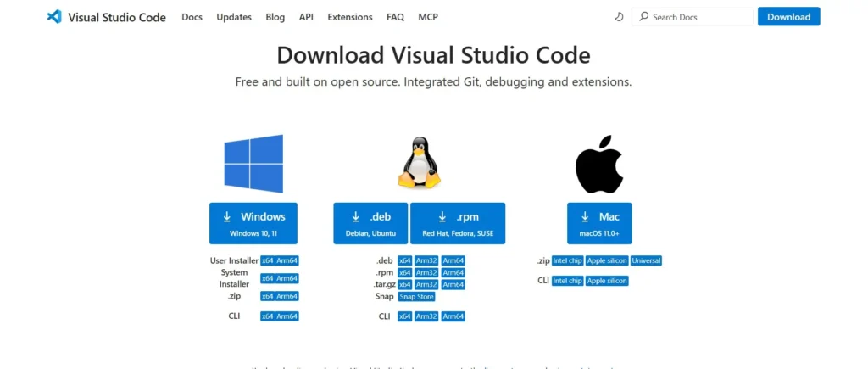Select Arm64 for Linux .rpm row
Image resolution: width=868 pixels, height=369 pixels.
click(x=453, y=272)
